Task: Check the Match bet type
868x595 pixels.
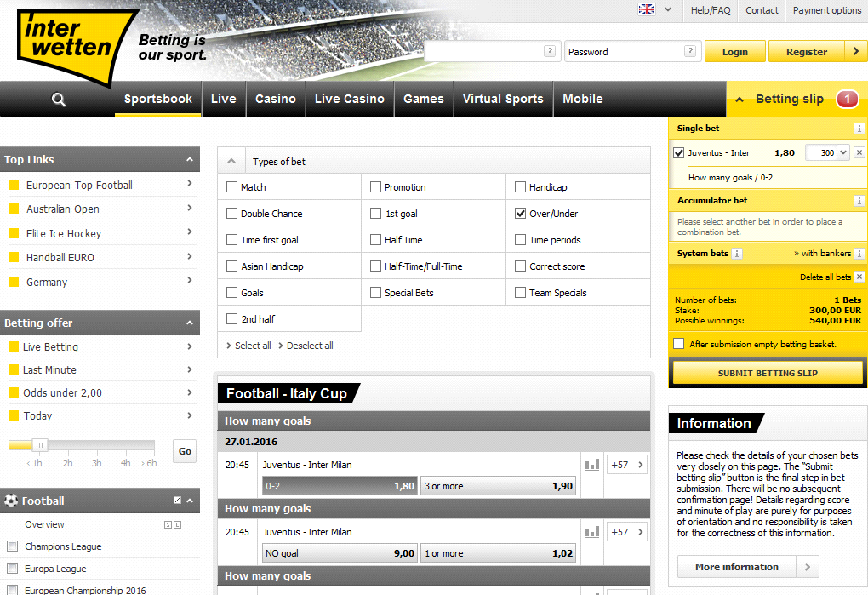Action: coord(232,187)
